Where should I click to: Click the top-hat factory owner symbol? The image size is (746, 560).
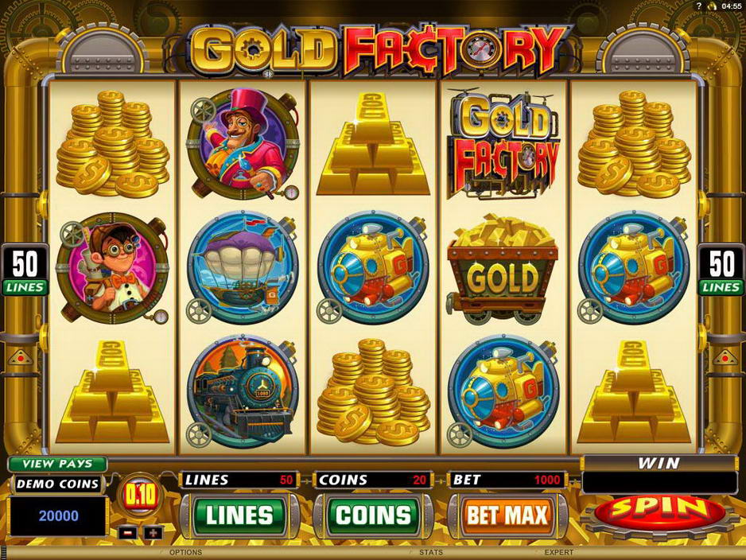[x=242, y=144]
